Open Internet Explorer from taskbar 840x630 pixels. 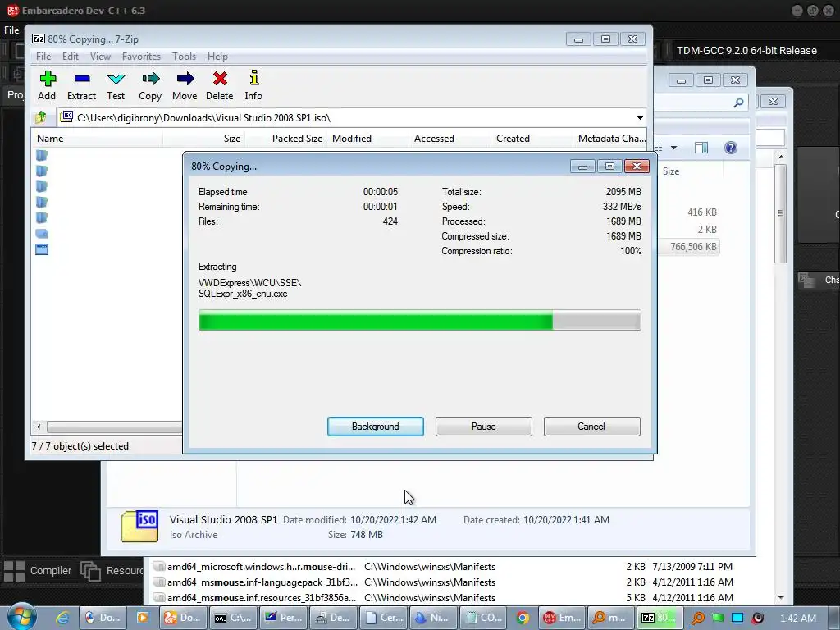[x=62, y=618]
